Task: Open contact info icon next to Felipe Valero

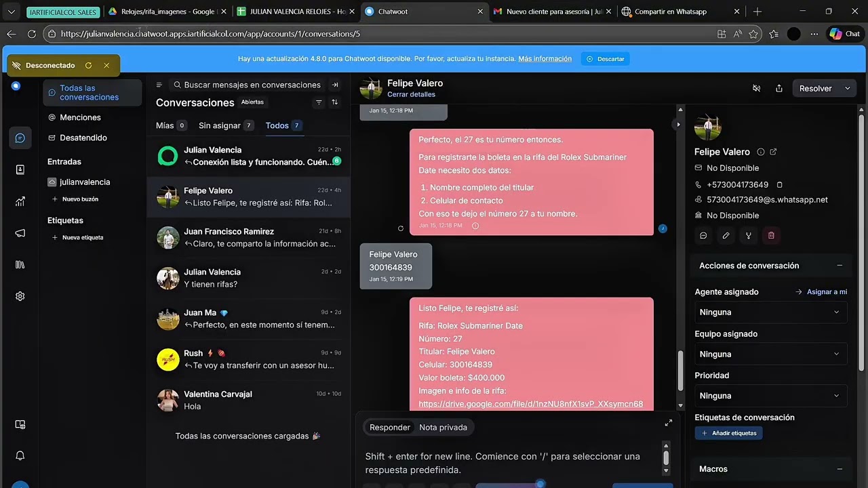Action: (760, 152)
